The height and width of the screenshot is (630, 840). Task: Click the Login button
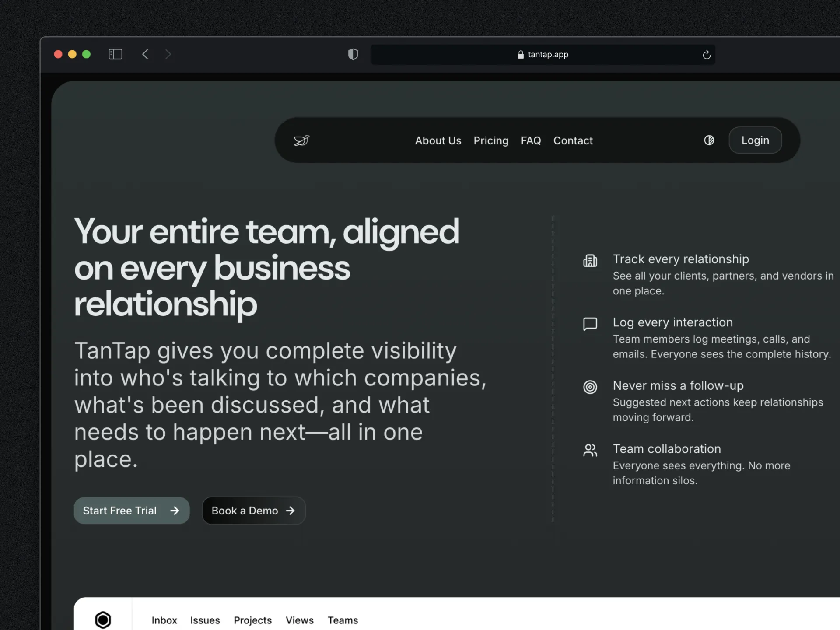(755, 140)
